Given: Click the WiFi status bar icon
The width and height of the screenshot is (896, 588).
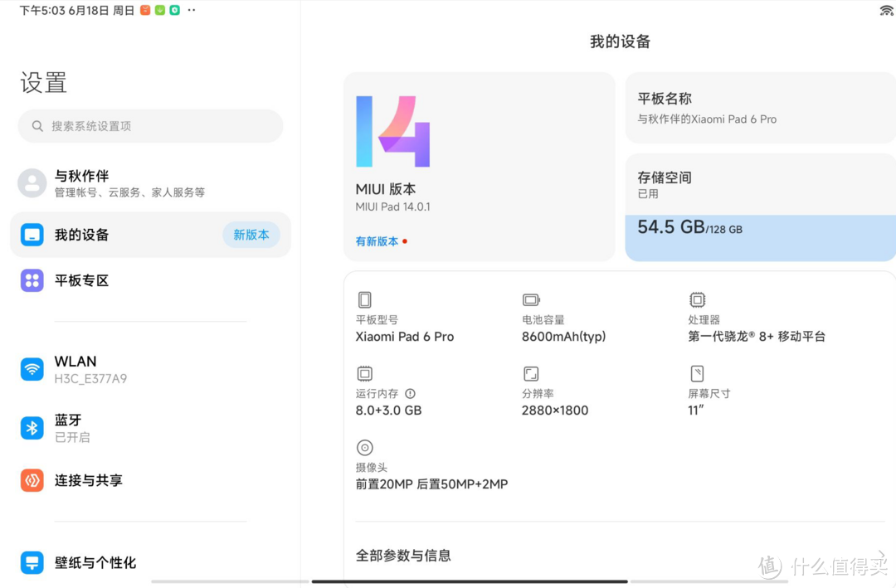Looking at the screenshot, I should [x=886, y=10].
